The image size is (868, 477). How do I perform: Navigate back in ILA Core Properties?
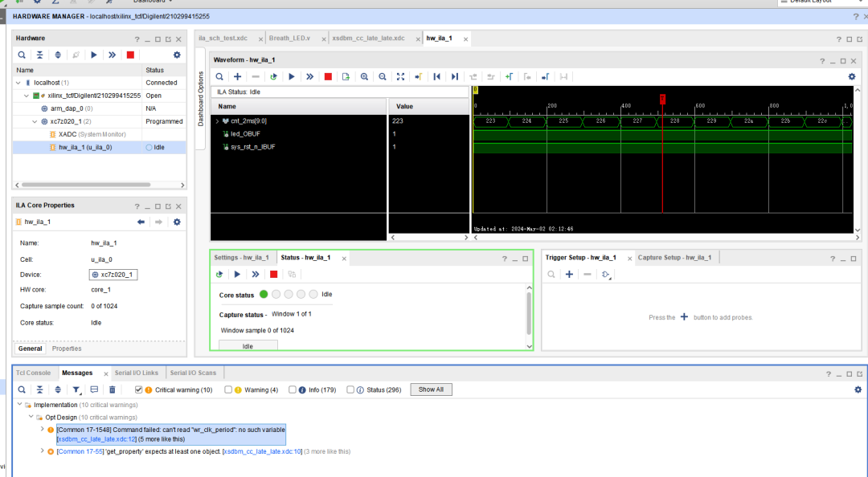(x=141, y=222)
